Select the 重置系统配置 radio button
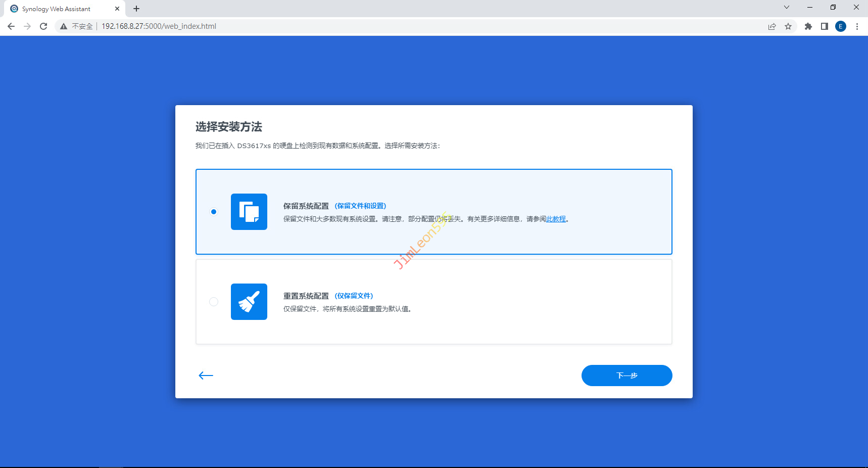 pos(214,302)
